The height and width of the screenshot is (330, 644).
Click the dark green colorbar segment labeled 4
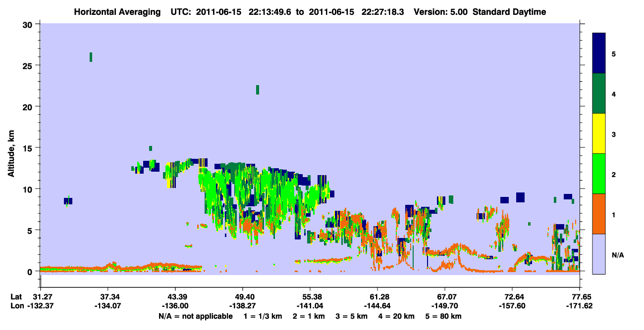point(599,94)
